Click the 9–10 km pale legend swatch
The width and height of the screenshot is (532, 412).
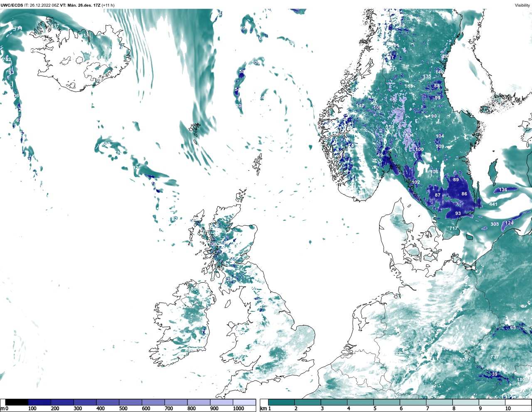coord(493,402)
